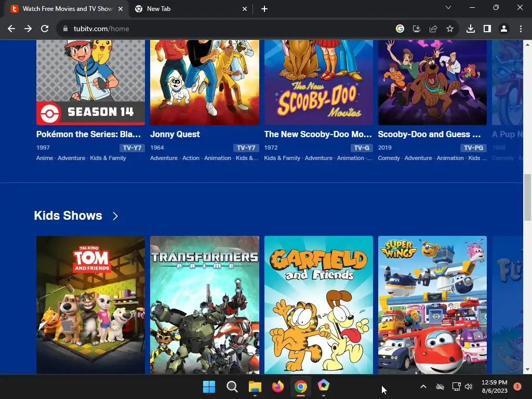The image size is (532, 399).
Task: Go forward in browser history
Action: point(28,29)
